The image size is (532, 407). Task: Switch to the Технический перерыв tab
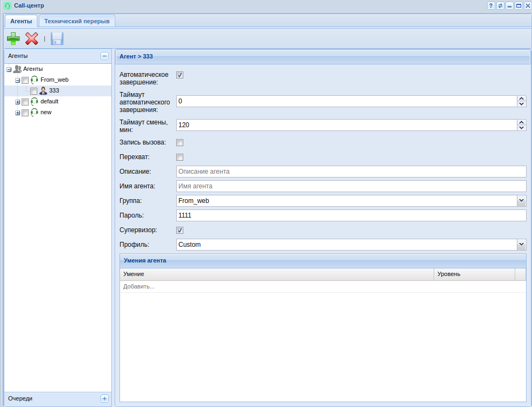[x=77, y=21]
